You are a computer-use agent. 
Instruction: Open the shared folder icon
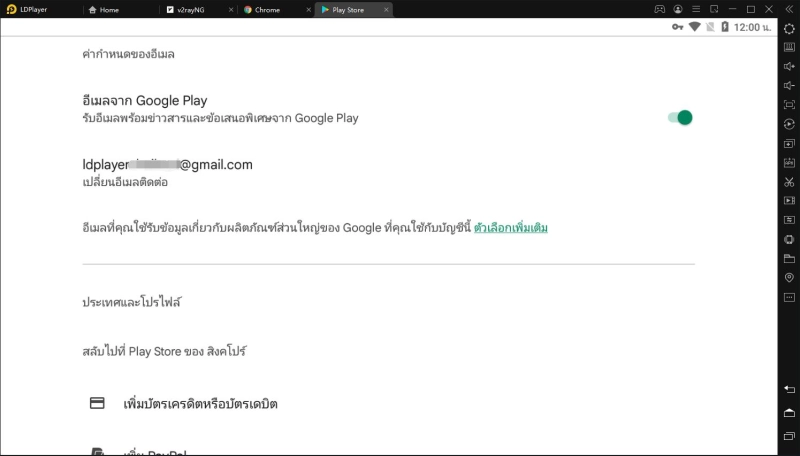click(789, 259)
